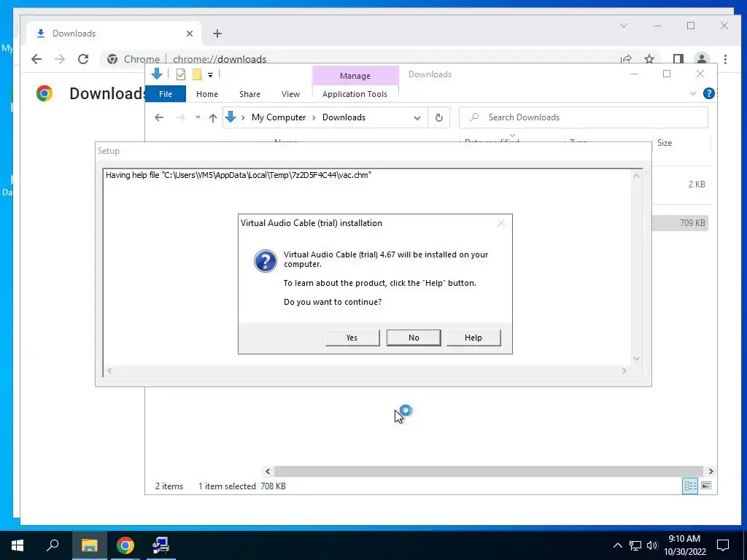Click the Chrome back navigation arrow

pyautogui.click(x=36, y=59)
